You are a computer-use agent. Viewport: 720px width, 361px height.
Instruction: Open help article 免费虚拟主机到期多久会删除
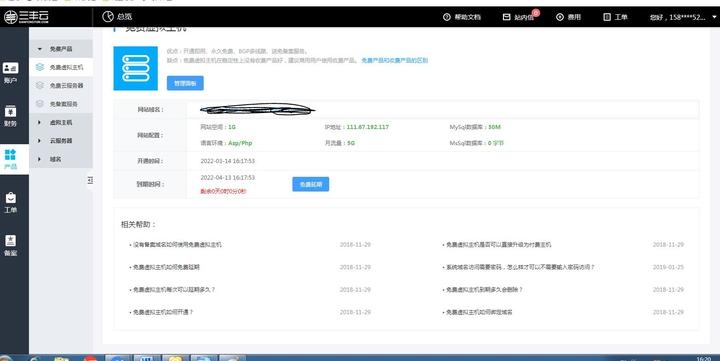pyautogui.click(x=484, y=289)
